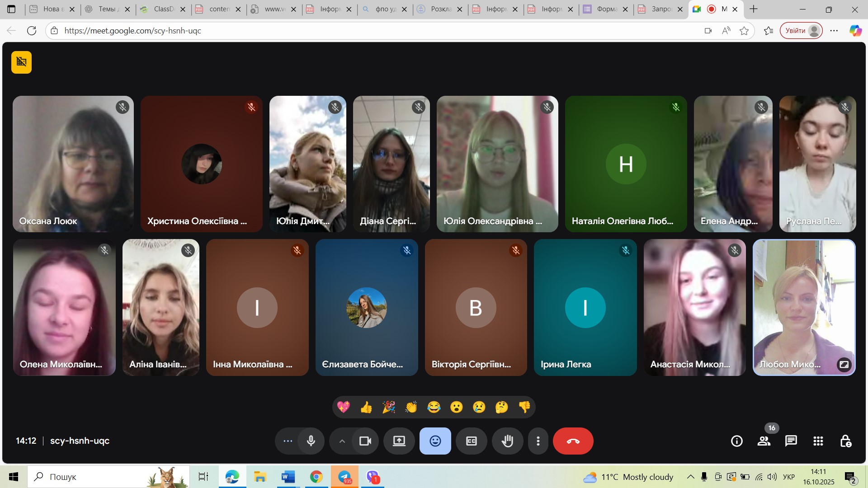Send the thumbs up reaction
This screenshot has height=488, width=868.
click(x=366, y=408)
